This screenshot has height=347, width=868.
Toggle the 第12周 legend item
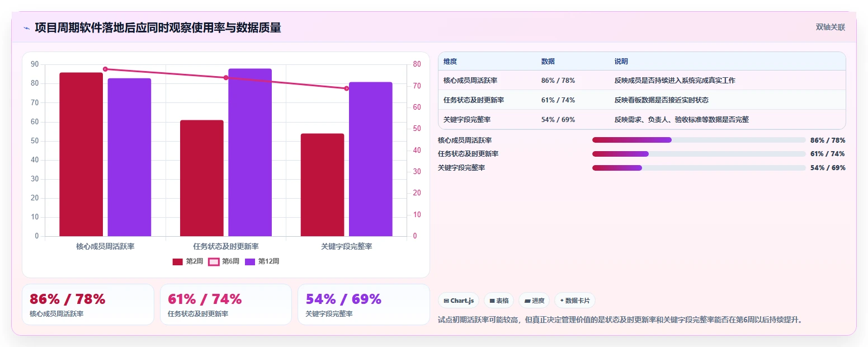[x=262, y=261]
